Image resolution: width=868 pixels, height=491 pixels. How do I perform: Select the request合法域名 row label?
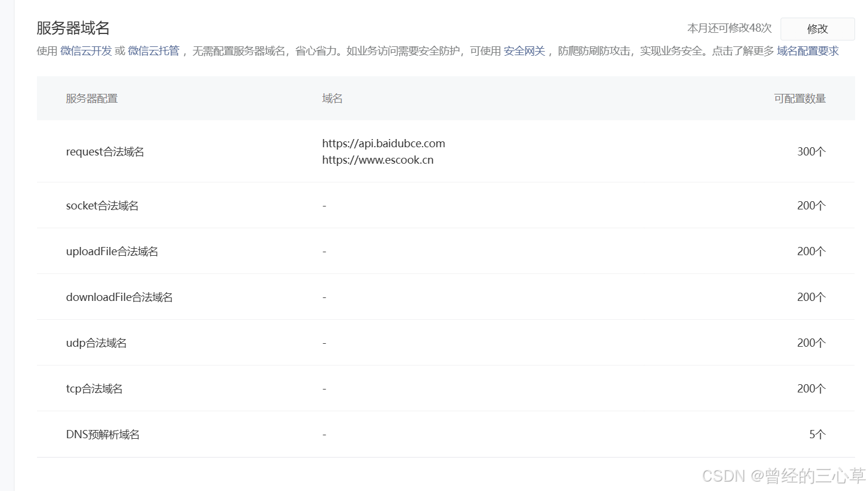point(105,152)
